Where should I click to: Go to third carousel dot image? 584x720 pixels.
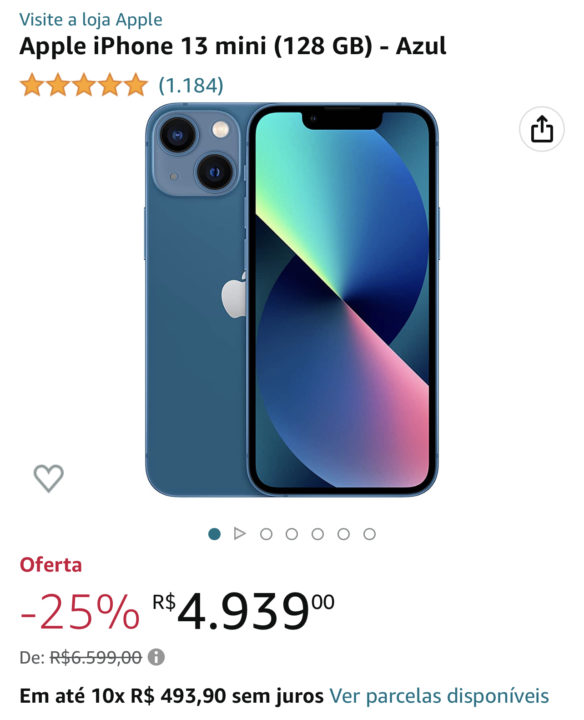pyautogui.click(x=266, y=534)
